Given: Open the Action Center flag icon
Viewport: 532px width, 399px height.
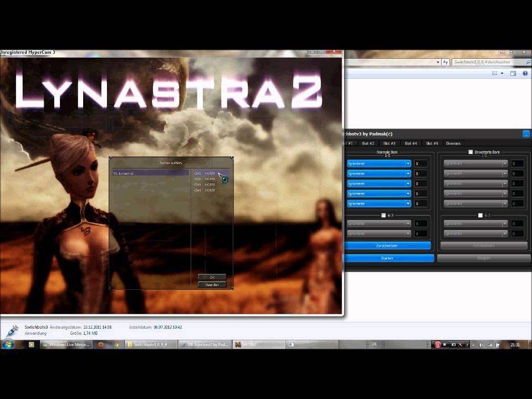Looking at the screenshot, I should tap(498, 345).
